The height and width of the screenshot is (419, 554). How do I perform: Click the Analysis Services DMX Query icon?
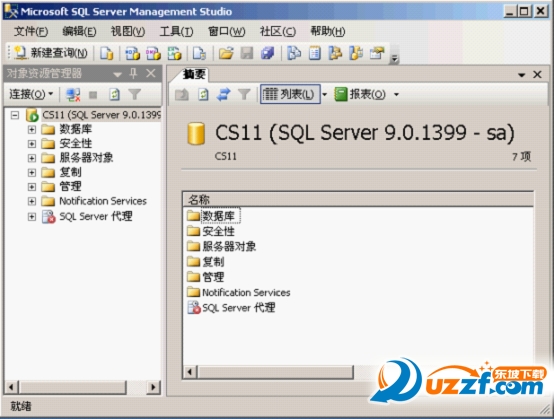153,53
